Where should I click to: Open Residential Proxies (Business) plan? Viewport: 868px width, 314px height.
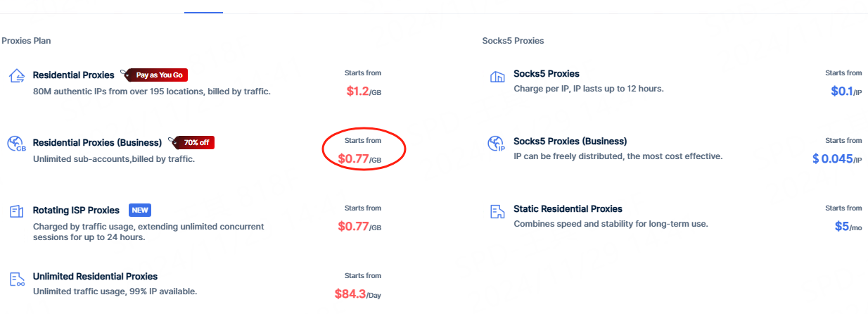[x=97, y=142]
